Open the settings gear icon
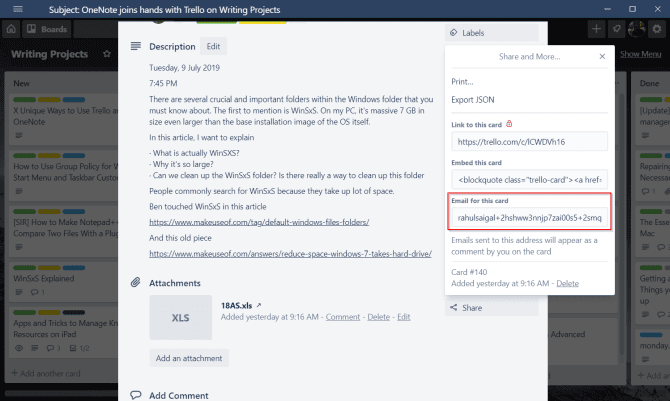 pyautogui.click(x=657, y=29)
